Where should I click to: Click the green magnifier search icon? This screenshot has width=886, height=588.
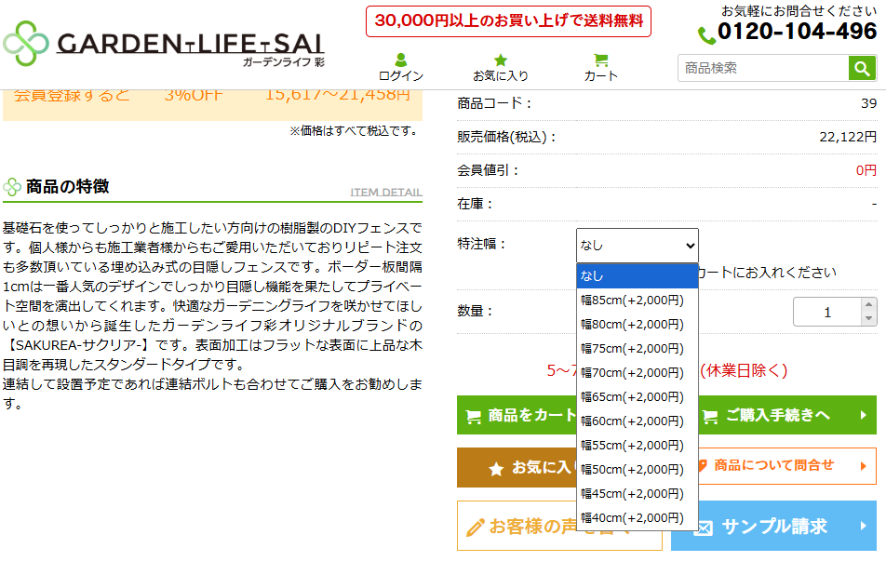coord(862,69)
